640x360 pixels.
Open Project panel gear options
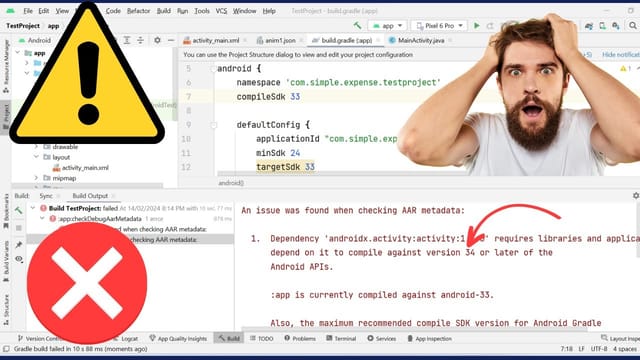(157, 40)
